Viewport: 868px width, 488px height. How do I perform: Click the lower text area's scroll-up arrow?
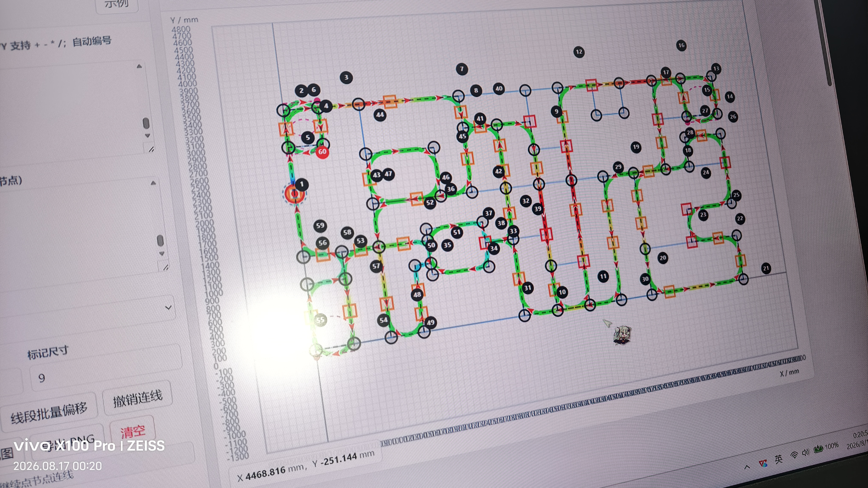[153, 183]
